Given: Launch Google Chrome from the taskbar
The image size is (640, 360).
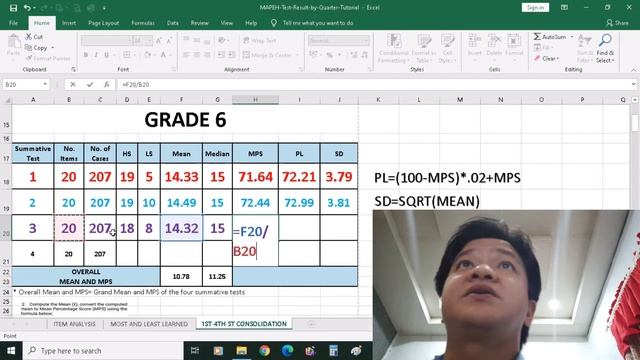Looking at the screenshot, I should pyautogui.click(x=264, y=351).
